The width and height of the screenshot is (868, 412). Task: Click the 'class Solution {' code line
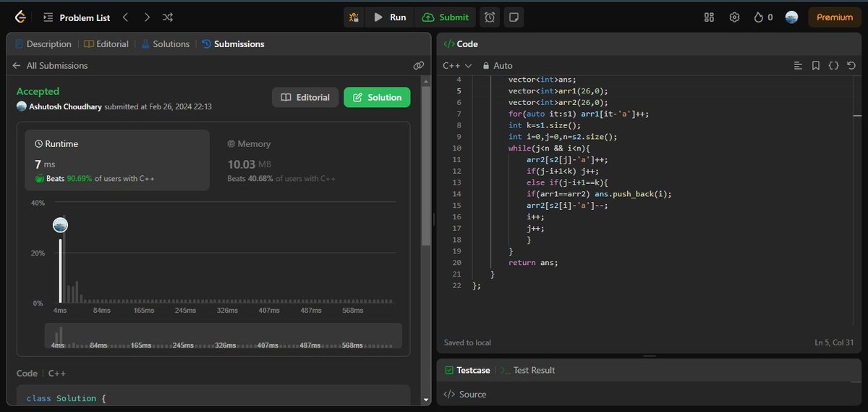click(x=66, y=398)
